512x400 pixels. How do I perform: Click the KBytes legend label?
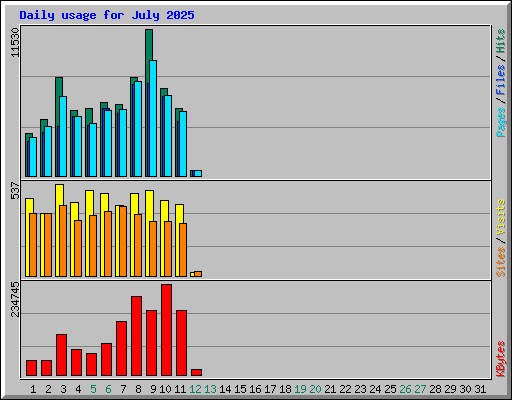501,358
